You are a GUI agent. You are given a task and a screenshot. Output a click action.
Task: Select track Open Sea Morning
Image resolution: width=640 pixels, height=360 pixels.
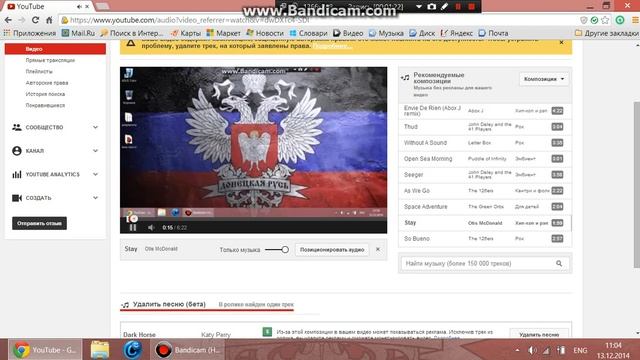click(x=485, y=159)
